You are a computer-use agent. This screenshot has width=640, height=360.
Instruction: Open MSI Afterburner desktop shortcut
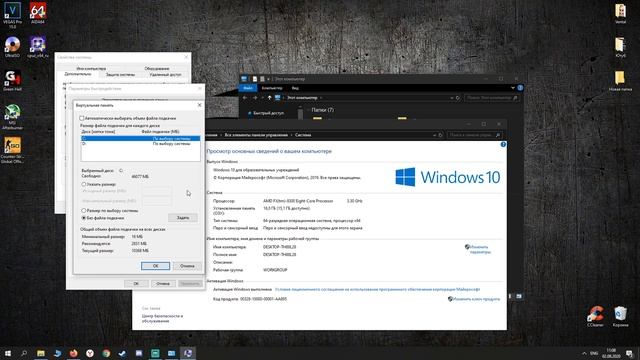pyautogui.click(x=12, y=116)
